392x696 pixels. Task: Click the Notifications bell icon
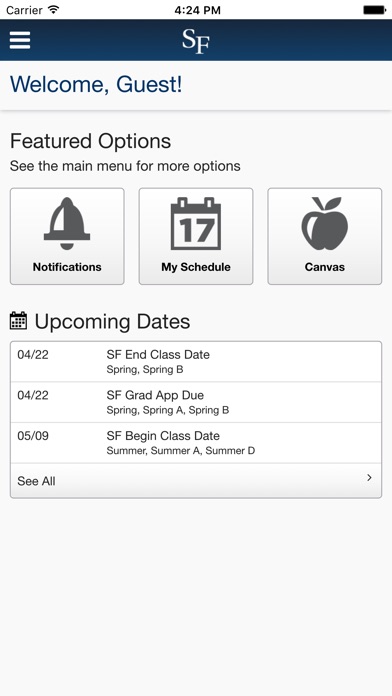(67, 223)
